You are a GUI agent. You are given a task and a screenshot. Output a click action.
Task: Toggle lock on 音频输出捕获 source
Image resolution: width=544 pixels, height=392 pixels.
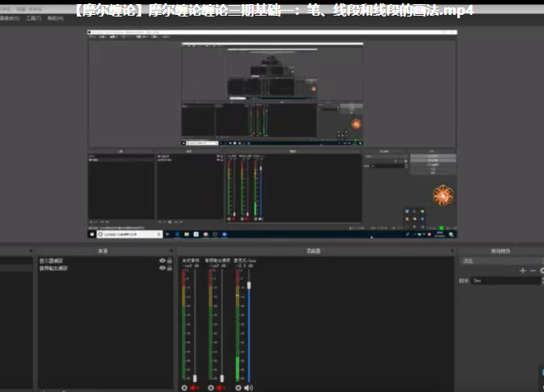pyautogui.click(x=169, y=268)
